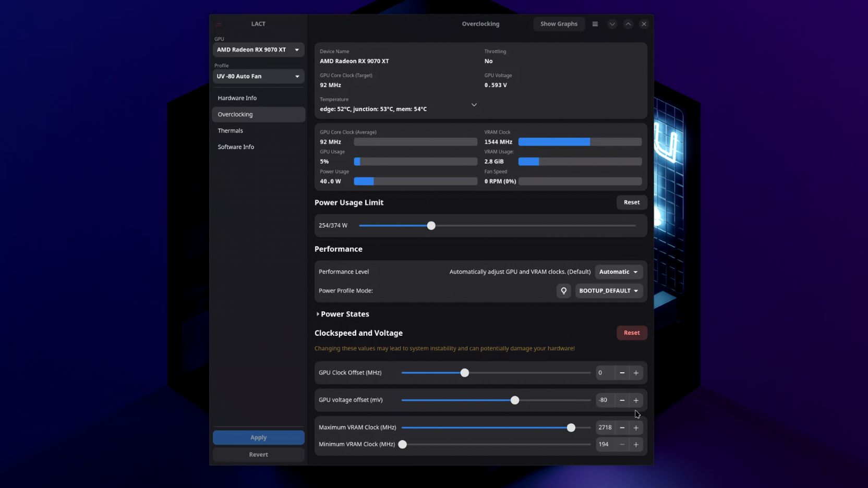Go to Hardware Info page
The width and height of the screenshot is (868, 488).
click(x=258, y=98)
